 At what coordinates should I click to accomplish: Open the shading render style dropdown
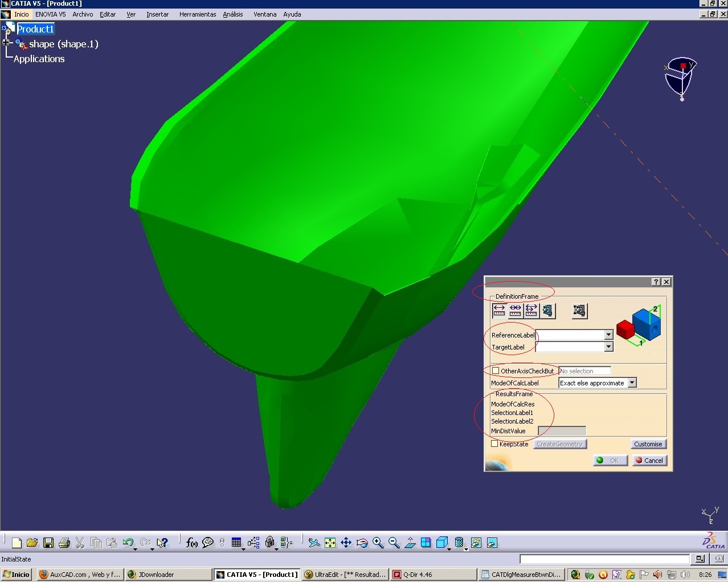point(466,548)
